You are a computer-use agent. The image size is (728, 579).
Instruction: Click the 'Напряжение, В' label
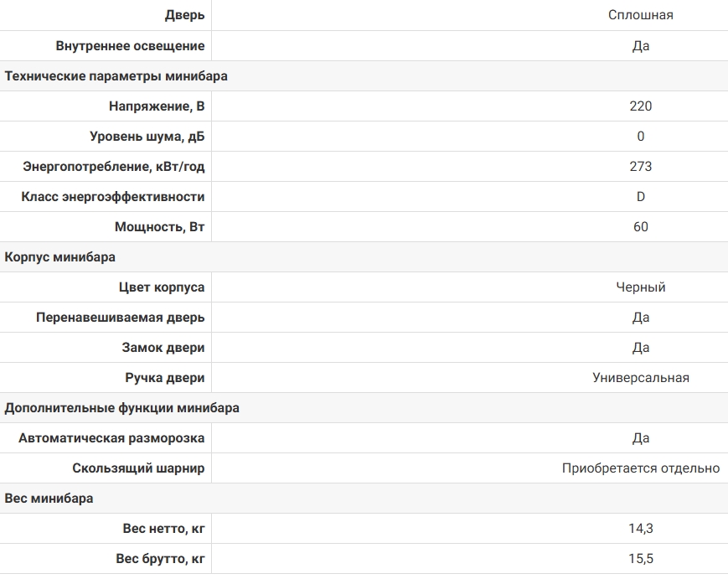point(157,106)
